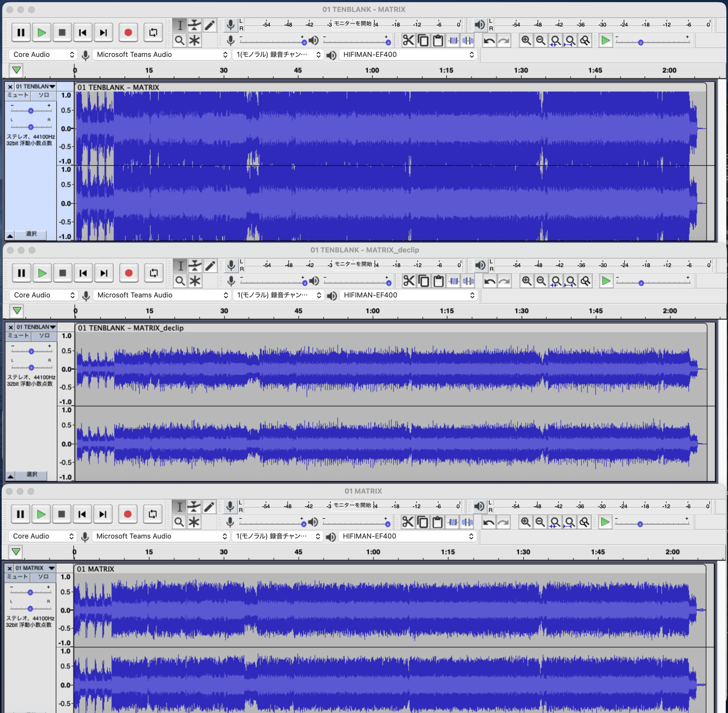Click モニターを開始 on declip recording meter
Screen dimensions: 728x713
(x=353, y=264)
